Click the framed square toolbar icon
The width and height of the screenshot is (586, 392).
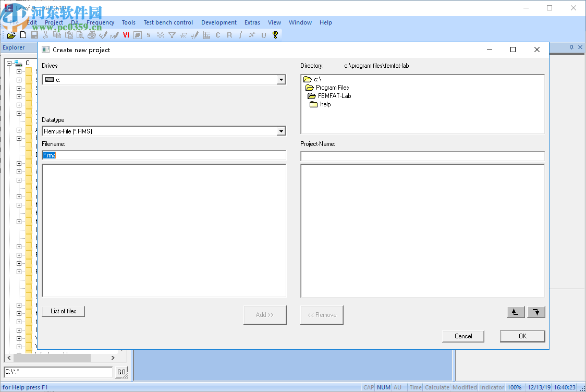(x=138, y=35)
